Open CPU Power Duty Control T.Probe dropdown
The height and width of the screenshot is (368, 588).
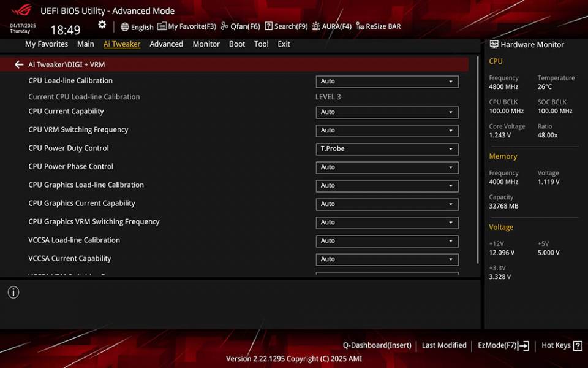coord(387,148)
